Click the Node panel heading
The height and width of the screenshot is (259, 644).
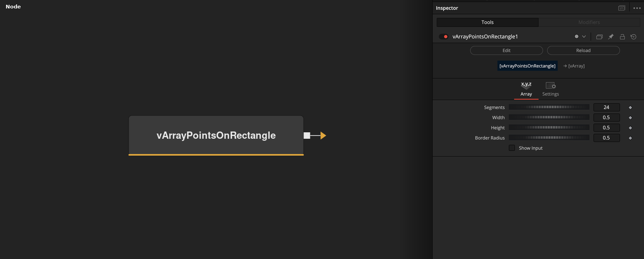(x=13, y=6)
